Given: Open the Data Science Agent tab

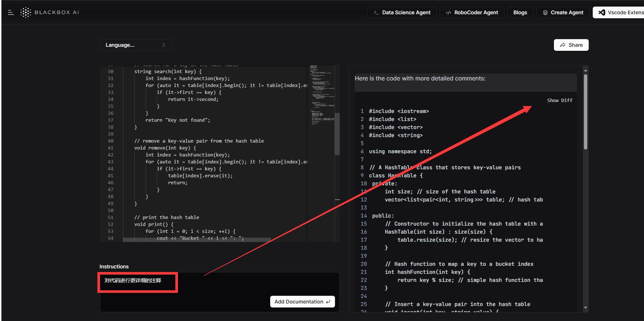Looking at the screenshot, I should coord(402,12).
